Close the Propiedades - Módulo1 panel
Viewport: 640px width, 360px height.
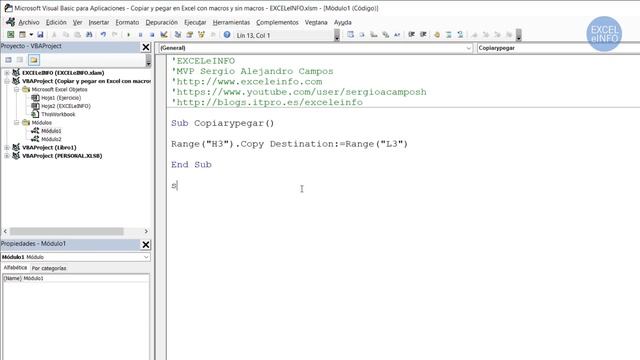pos(146,244)
